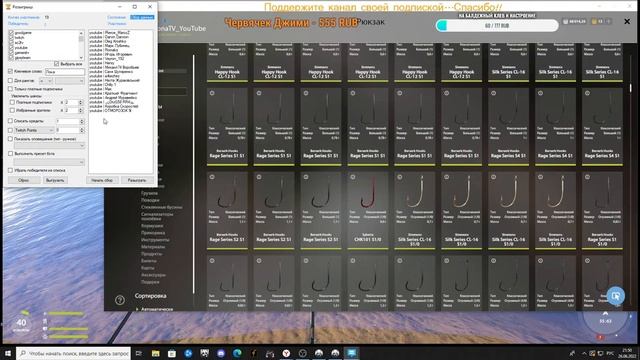Open the notification type dropdown
The image size is (640, 360).
coord(49,146)
